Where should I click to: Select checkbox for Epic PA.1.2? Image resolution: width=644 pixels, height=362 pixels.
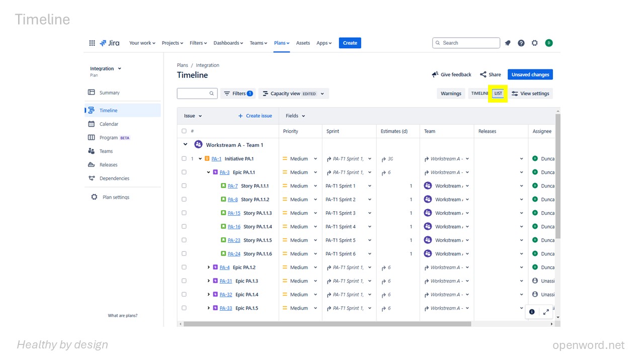[x=184, y=267]
